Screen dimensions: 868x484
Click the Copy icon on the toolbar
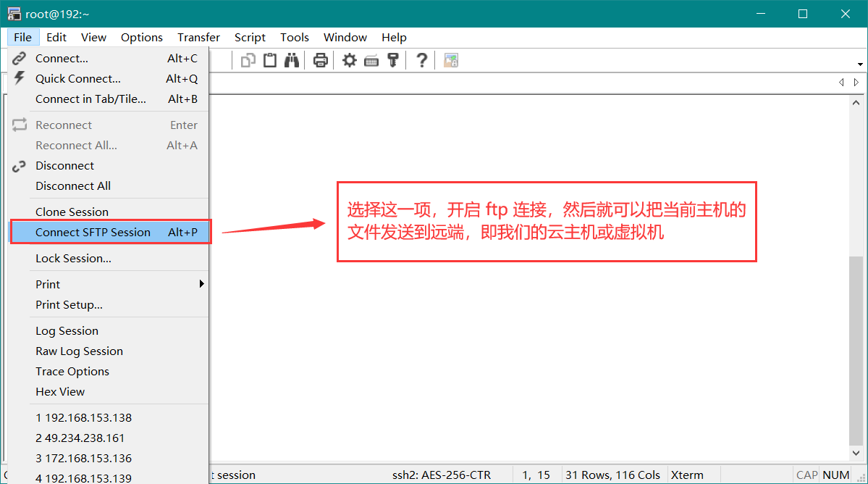coord(248,59)
